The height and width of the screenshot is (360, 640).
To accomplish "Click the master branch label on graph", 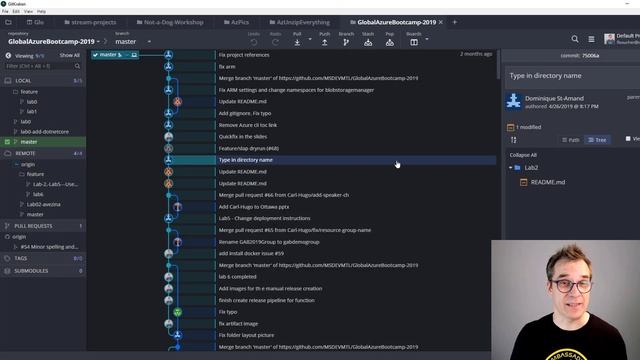I will (x=115, y=55).
